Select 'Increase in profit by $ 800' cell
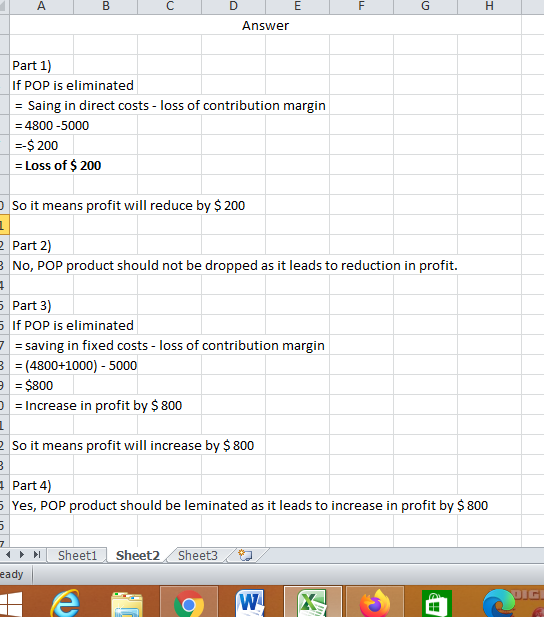 [x=98, y=406]
